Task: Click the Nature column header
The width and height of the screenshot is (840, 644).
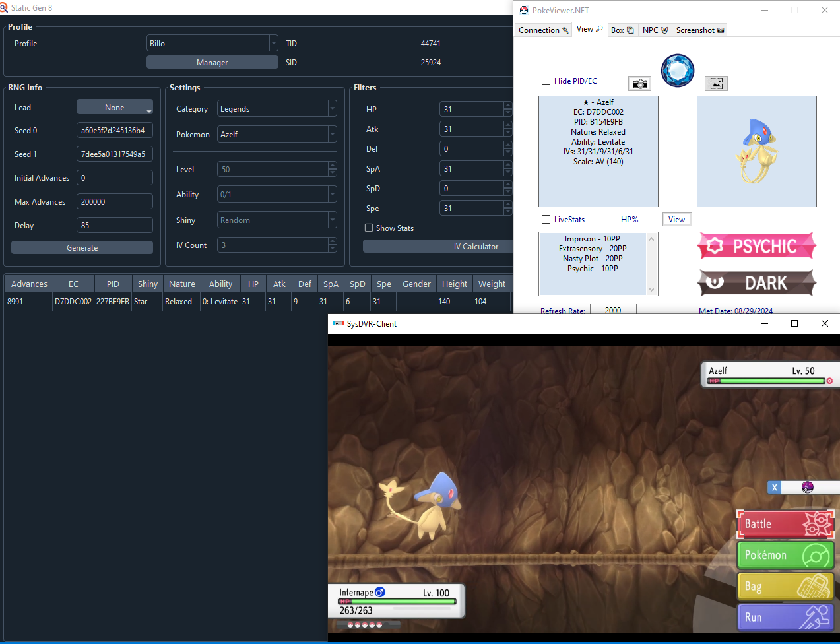Action: [x=181, y=284]
